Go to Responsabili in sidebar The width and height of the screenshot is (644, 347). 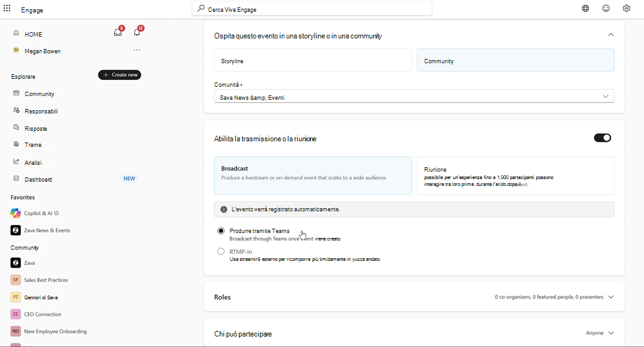coord(41,112)
